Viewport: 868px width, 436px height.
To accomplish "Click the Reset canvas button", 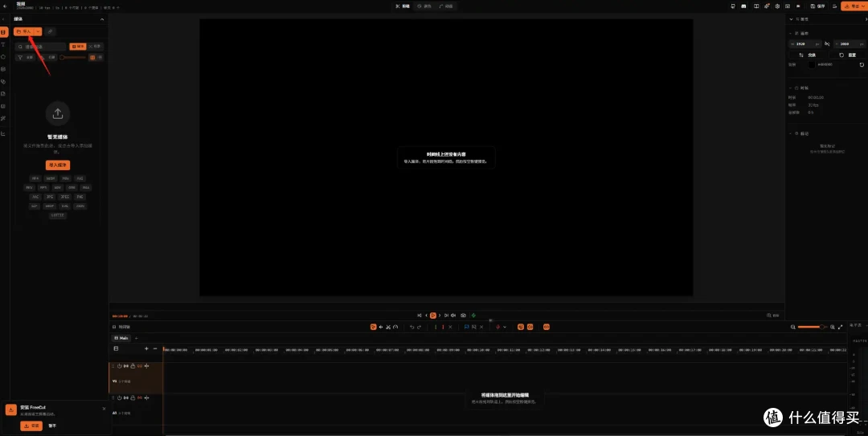I will click(848, 55).
